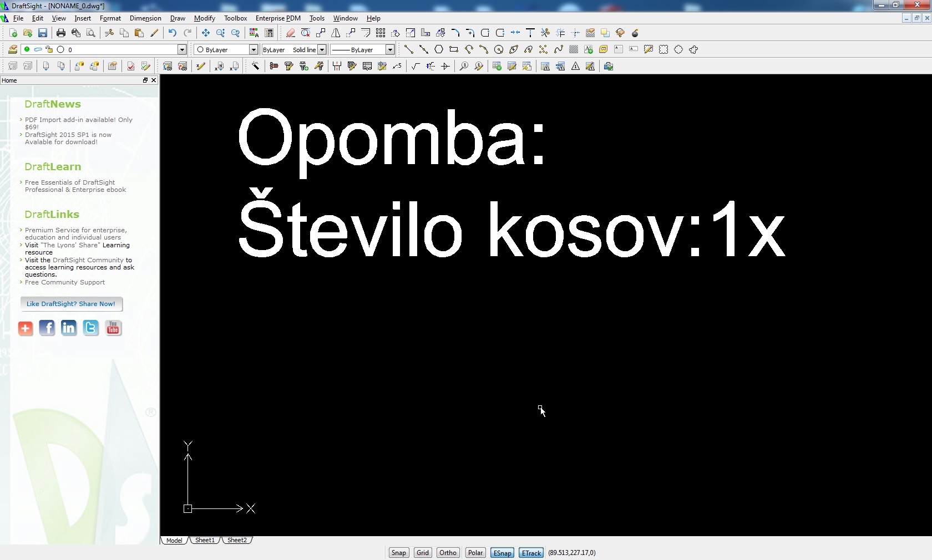Select the Hatch fill tool
The image size is (932, 560).
574,50
